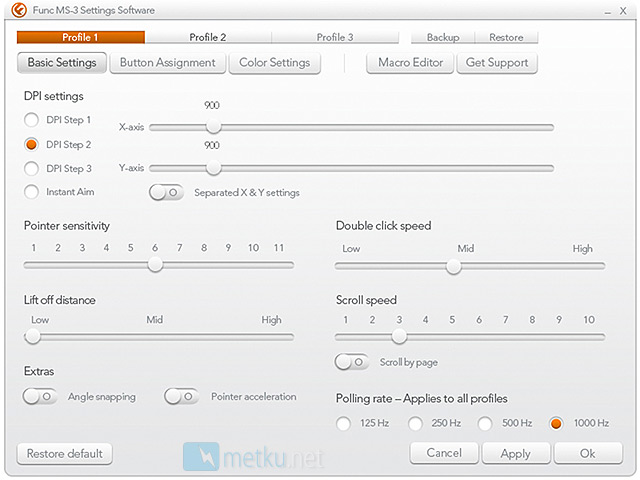Click the Get Support button
The image size is (640, 480).
(497, 63)
